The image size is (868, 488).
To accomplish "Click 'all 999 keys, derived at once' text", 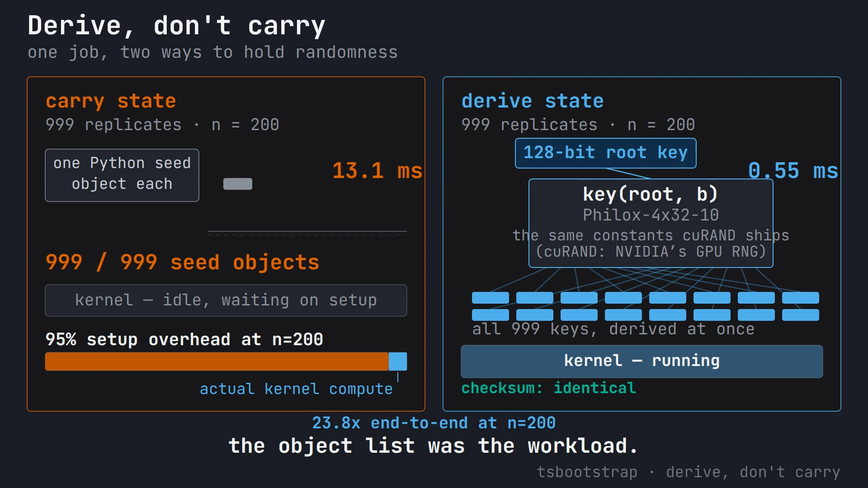I will tap(613, 329).
